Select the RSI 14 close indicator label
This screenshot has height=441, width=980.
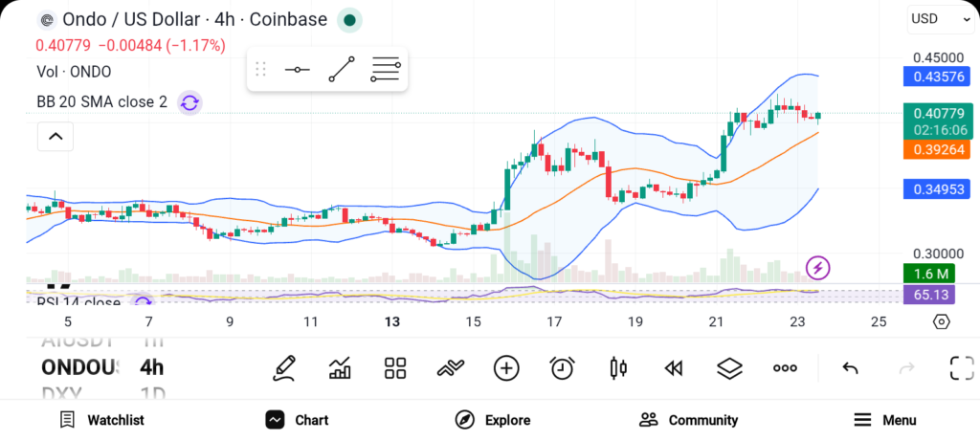[78, 302]
